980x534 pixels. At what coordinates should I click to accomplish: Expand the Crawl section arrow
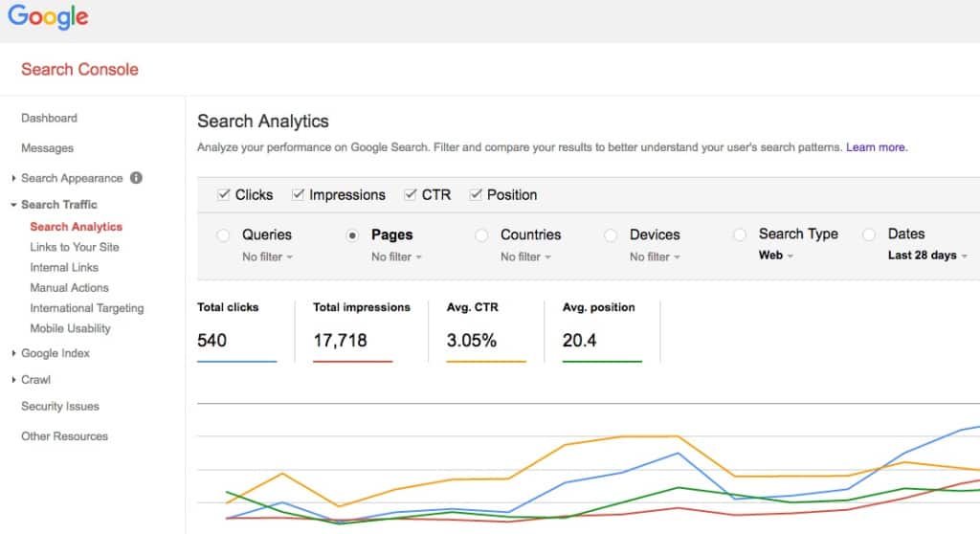[13, 380]
